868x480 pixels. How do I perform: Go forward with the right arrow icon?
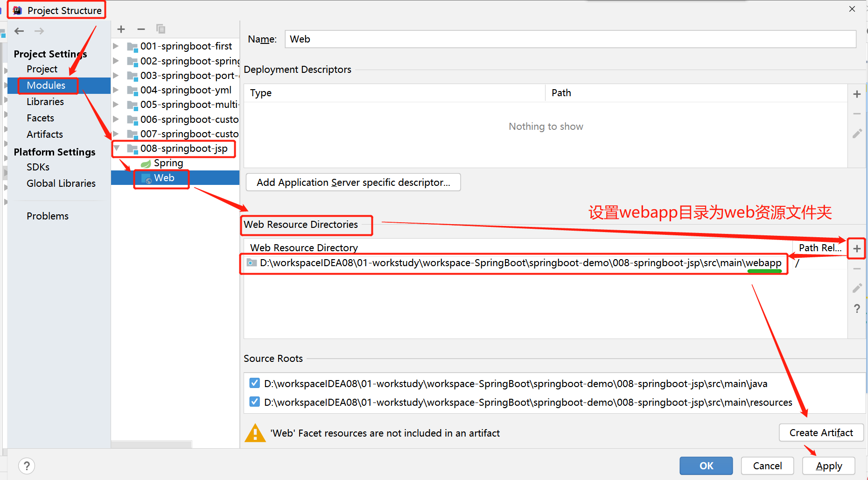coord(39,31)
